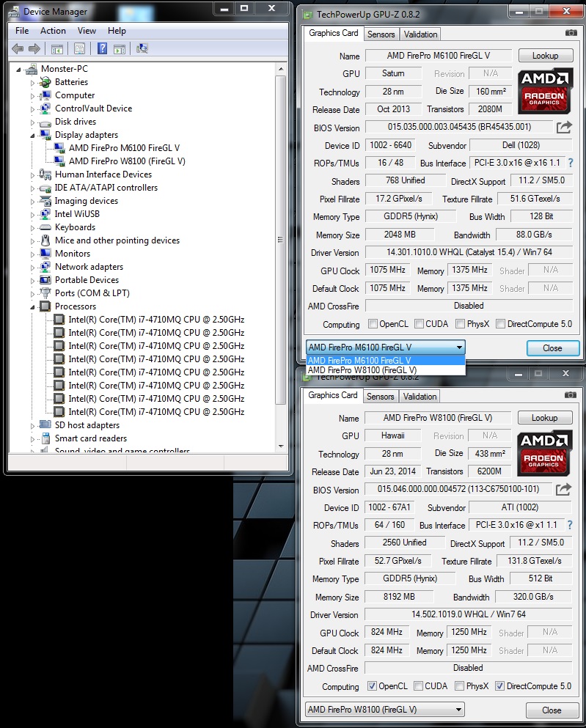The width and height of the screenshot is (586, 728).
Task: Click Bus Interface question mark in upper GPU-Z
Action: 570,163
